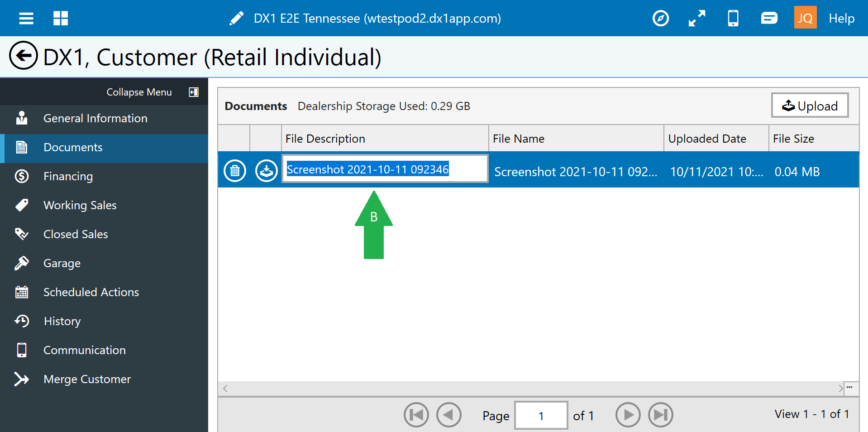
Task: Toggle fullscreen with expand arrows icon
Action: click(x=697, y=19)
